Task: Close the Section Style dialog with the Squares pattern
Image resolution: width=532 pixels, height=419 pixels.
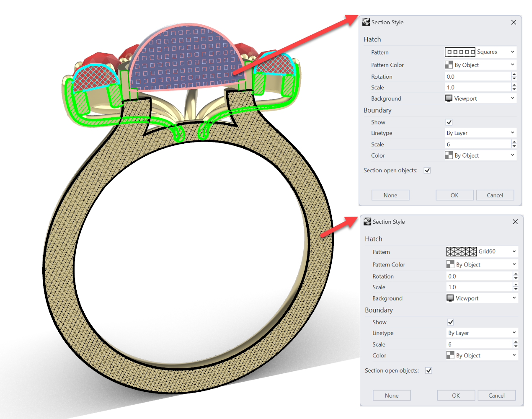Action: (514, 22)
